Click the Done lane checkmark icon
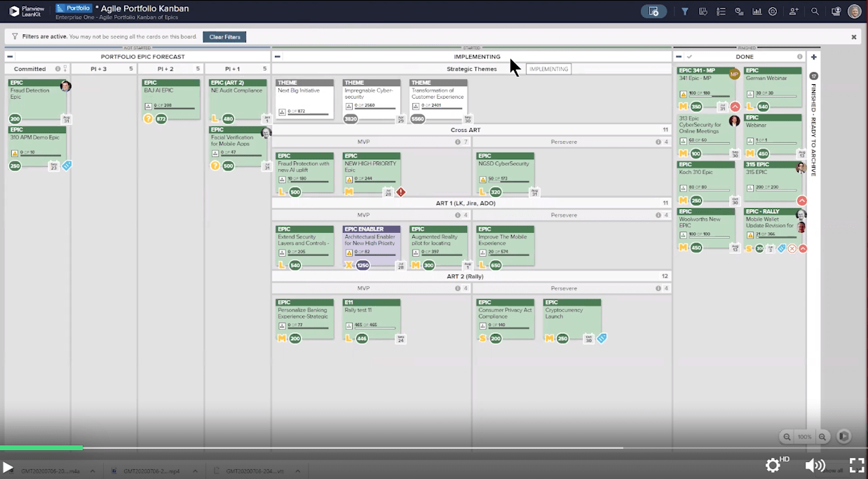 (689, 57)
